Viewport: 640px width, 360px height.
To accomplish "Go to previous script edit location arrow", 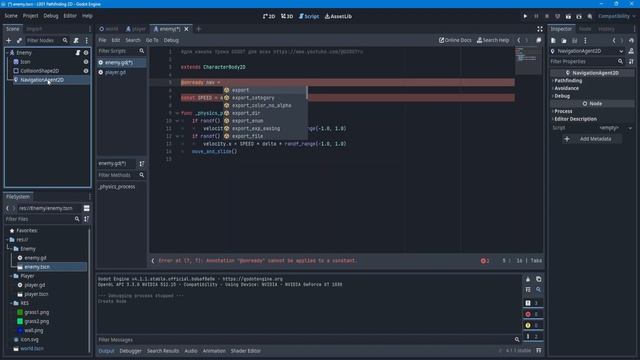I will [519, 40].
